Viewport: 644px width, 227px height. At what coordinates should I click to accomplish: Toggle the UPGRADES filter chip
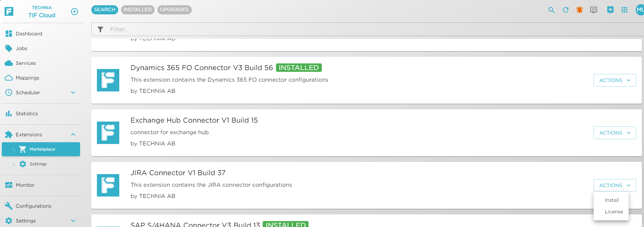pos(174,10)
